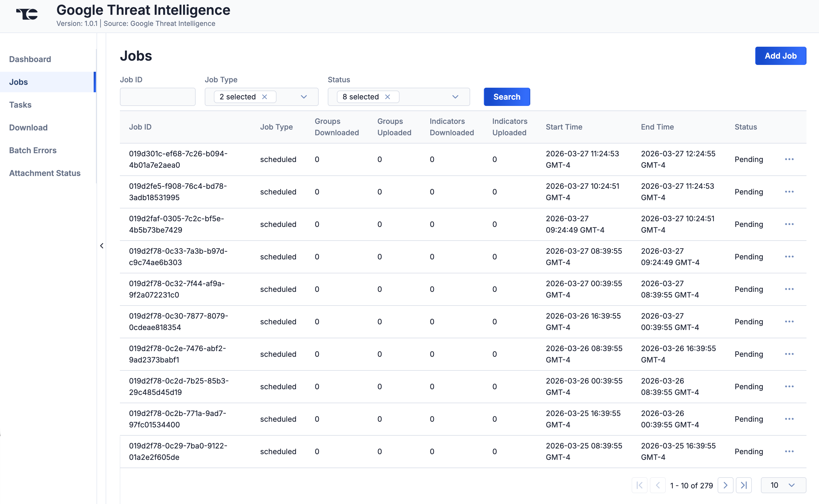Open the Batch Errors page
The height and width of the screenshot is (504, 819).
coord(33,150)
